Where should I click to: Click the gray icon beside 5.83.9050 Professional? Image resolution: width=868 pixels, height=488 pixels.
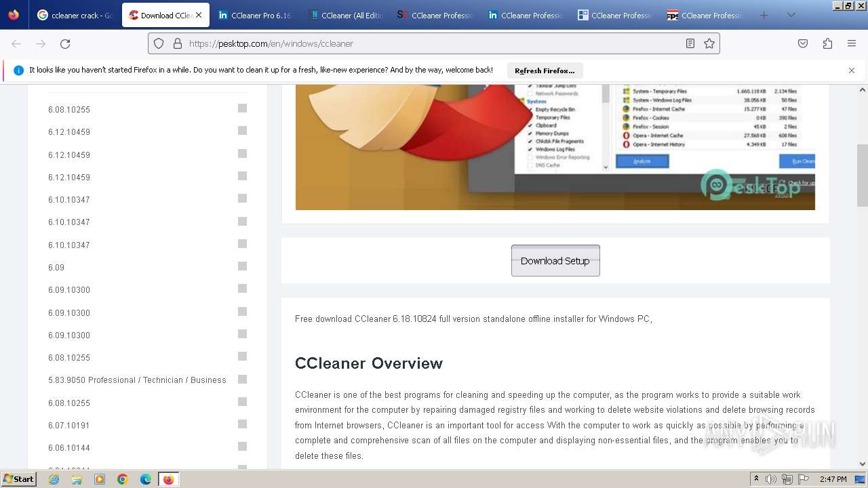pos(242,379)
